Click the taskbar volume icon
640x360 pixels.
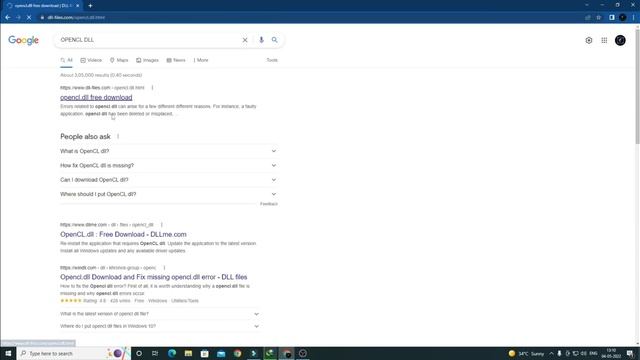[583, 353]
